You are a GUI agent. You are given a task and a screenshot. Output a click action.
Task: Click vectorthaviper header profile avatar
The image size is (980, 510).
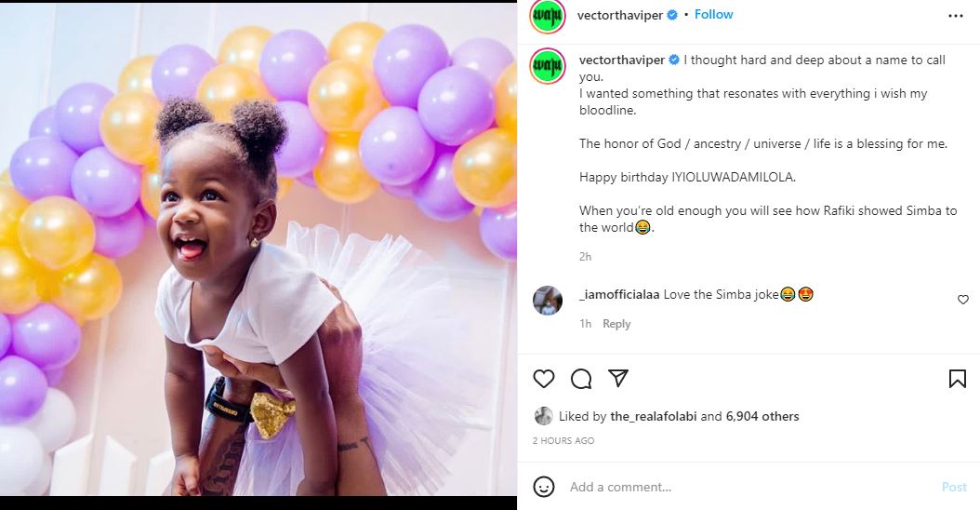tap(548, 16)
